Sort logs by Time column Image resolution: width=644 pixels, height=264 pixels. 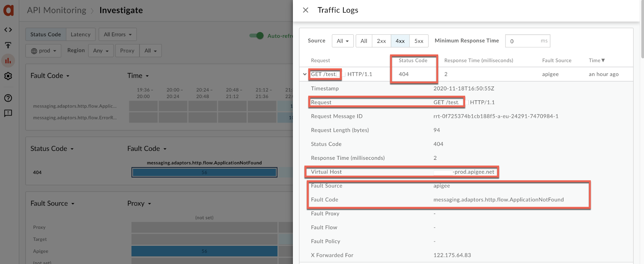(597, 60)
